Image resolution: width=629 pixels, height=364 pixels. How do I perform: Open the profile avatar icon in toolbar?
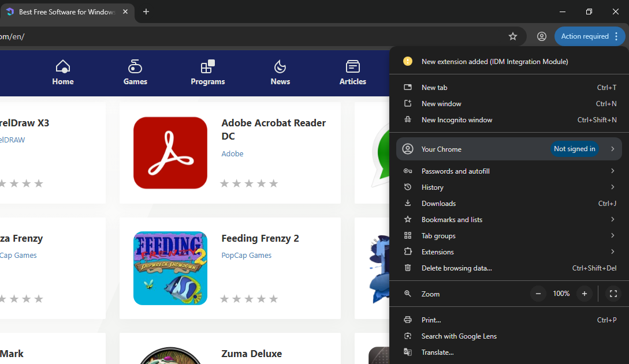(x=541, y=36)
